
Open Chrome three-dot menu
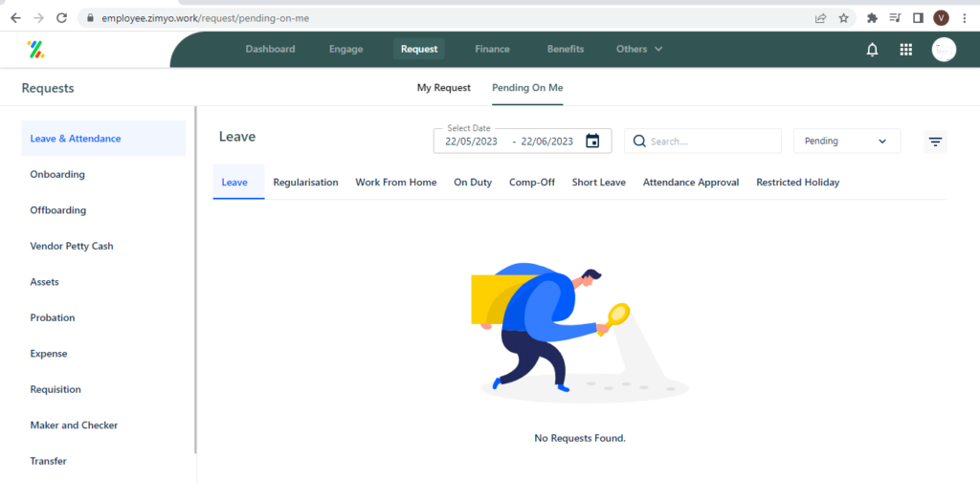(x=966, y=18)
